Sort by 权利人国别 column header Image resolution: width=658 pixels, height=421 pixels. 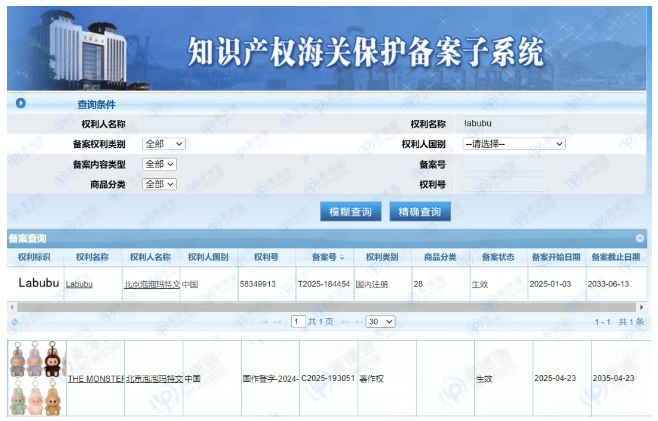208,257
